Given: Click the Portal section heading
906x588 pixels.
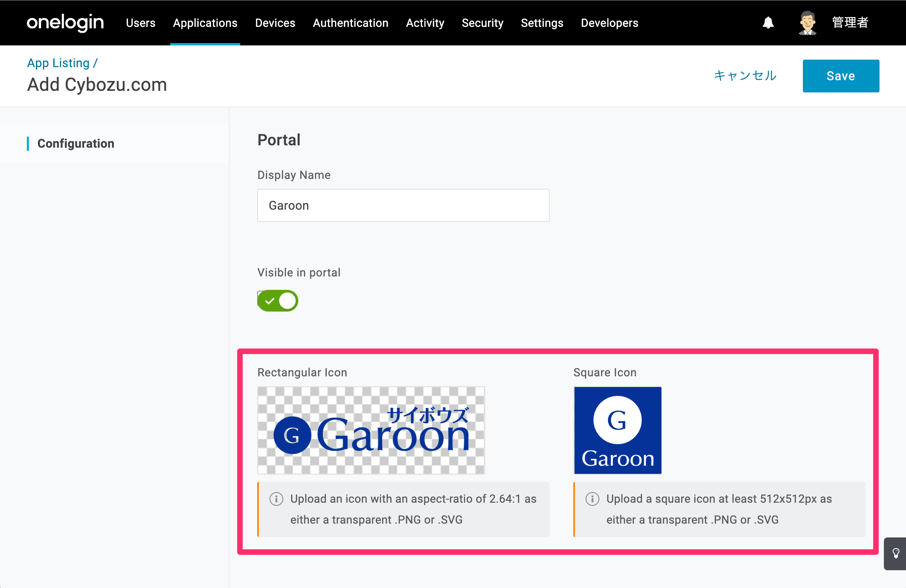Looking at the screenshot, I should (279, 140).
